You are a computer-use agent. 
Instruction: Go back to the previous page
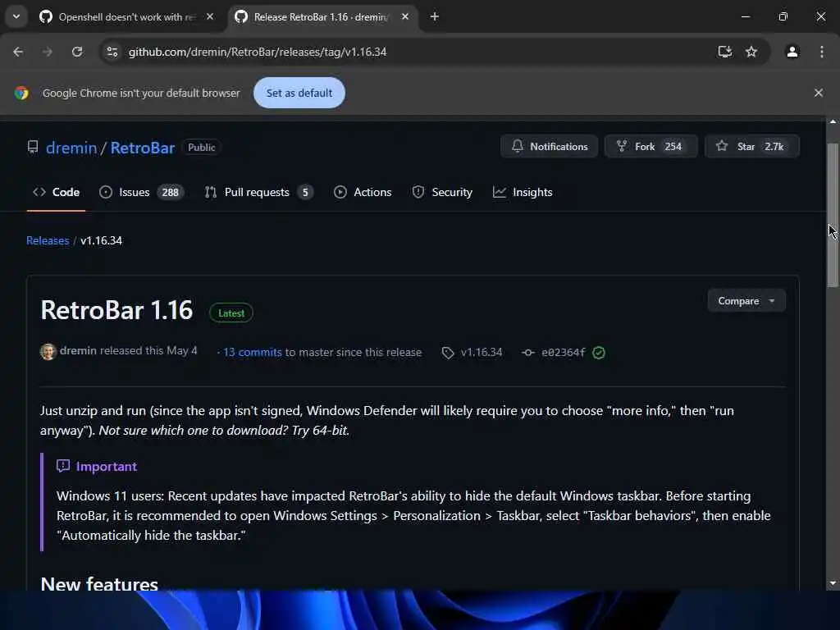coord(18,52)
